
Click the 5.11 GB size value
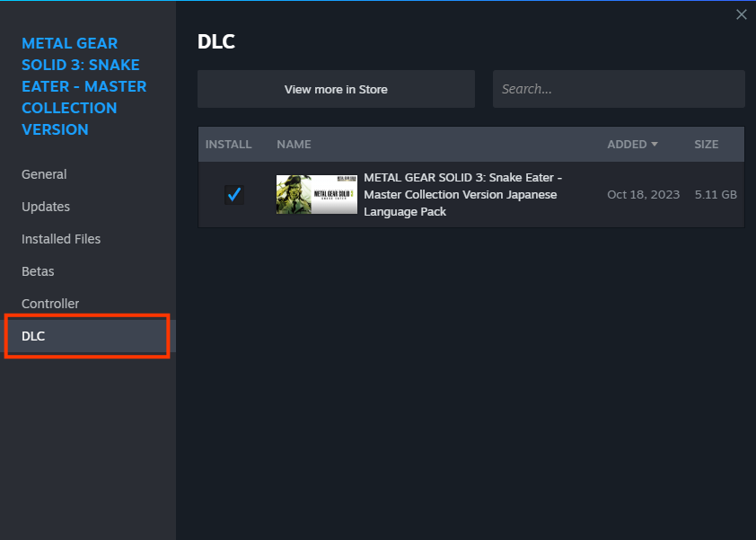(716, 194)
